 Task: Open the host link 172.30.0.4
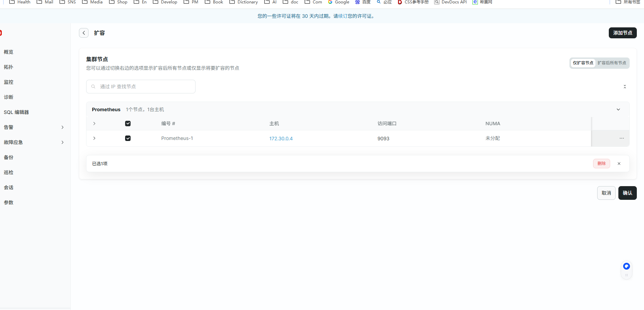click(x=281, y=139)
